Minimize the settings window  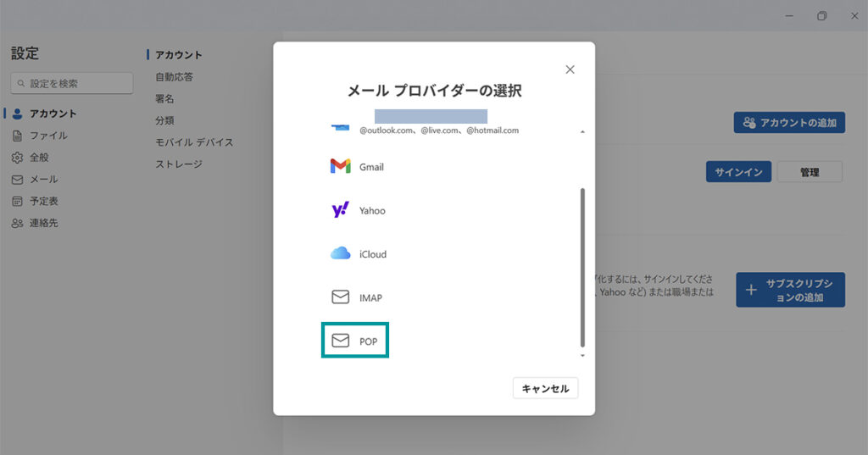pyautogui.click(x=789, y=16)
